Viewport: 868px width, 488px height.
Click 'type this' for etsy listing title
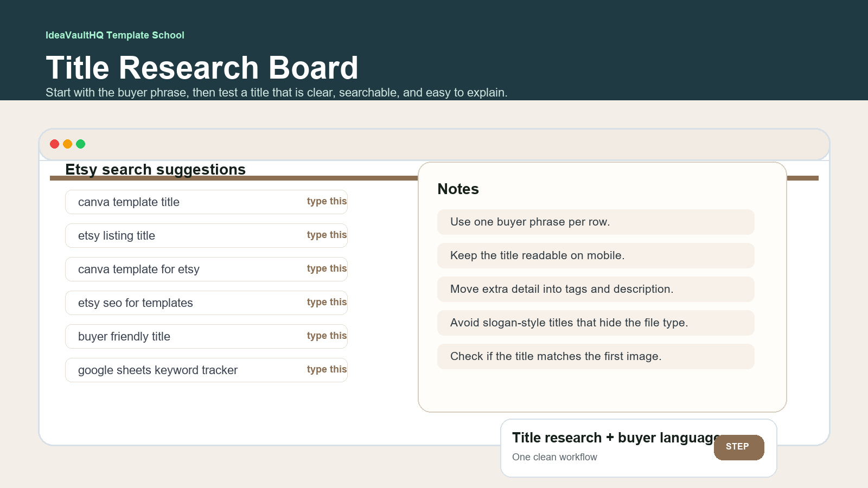tap(327, 235)
